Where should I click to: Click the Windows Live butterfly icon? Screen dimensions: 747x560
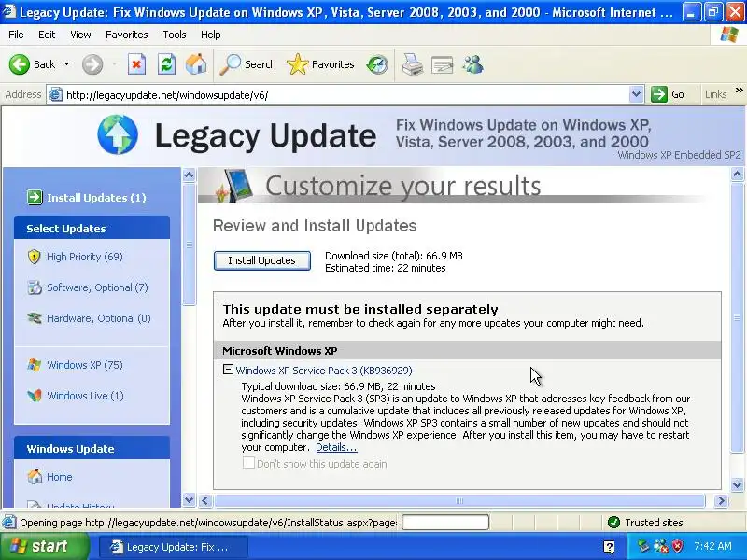point(35,396)
